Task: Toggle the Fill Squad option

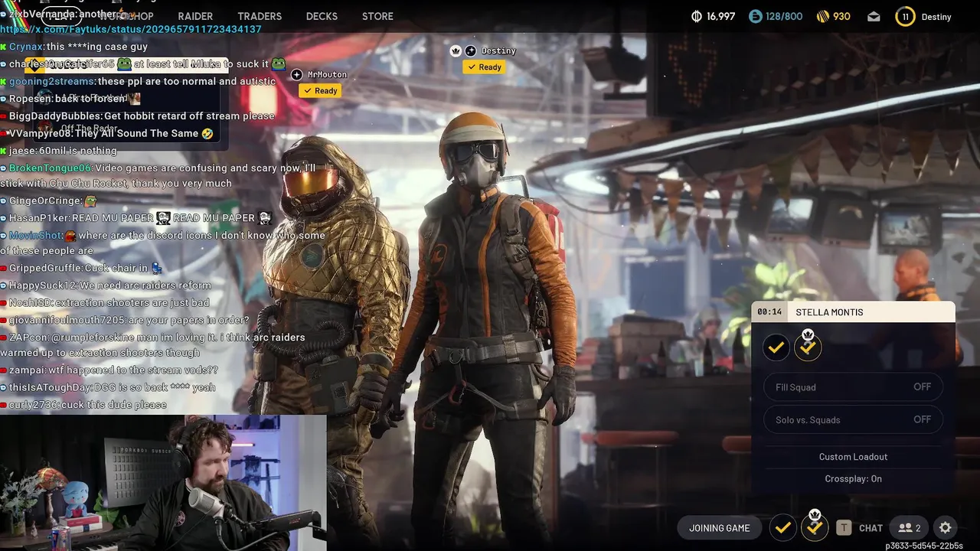Action: point(854,387)
